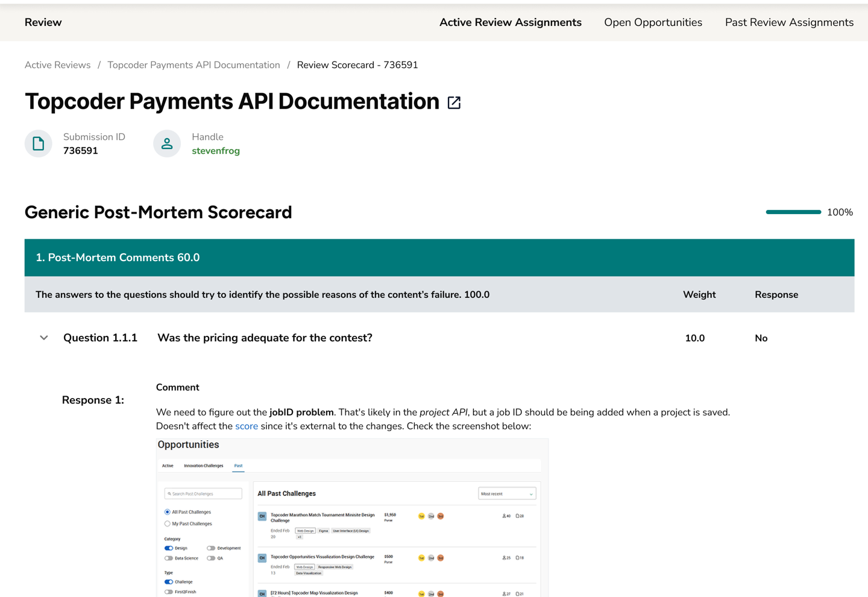Click the 3rd place medal on the Marathon Match row
The width and height of the screenshot is (868, 597).
(441, 516)
